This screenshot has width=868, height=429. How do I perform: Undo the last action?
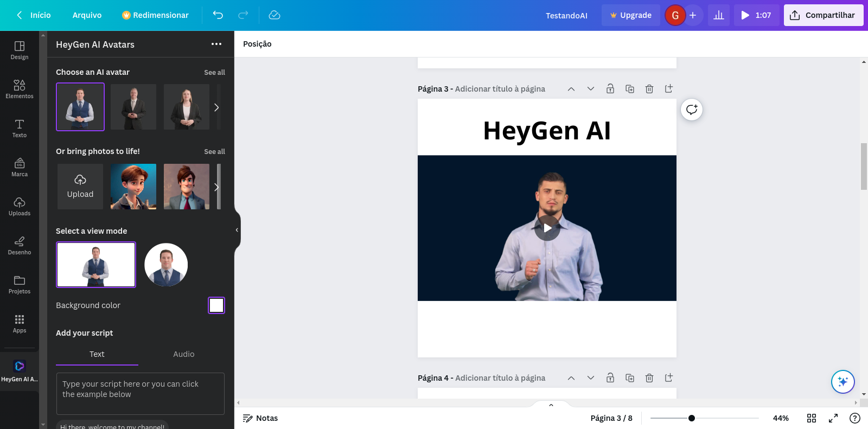(218, 15)
